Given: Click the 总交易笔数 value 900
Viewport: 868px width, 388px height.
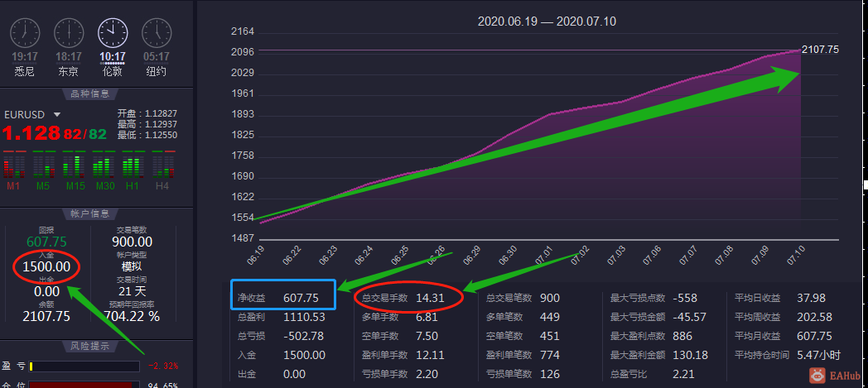Looking at the screenshot, I should (x=550, y=298).
